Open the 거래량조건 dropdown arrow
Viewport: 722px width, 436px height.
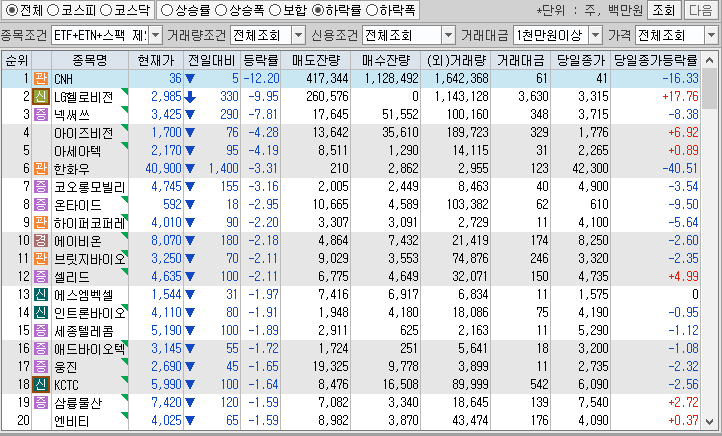(299, 35)
